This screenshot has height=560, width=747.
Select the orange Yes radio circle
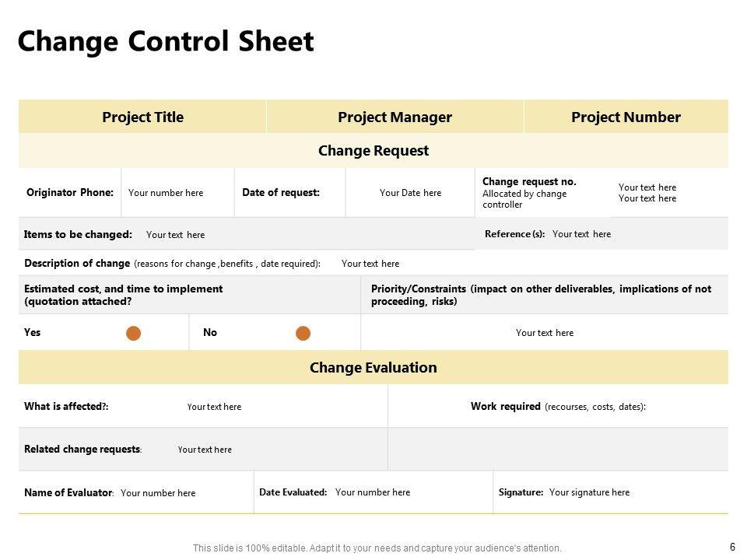pos(134,334)
